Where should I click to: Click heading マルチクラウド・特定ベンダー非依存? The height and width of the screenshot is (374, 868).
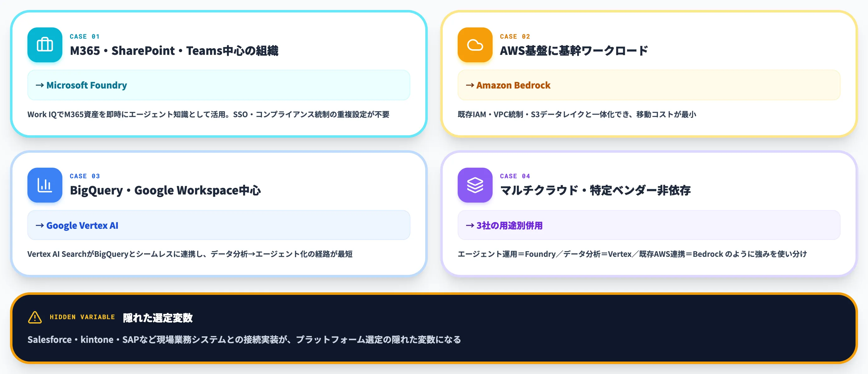coord(595,190)
